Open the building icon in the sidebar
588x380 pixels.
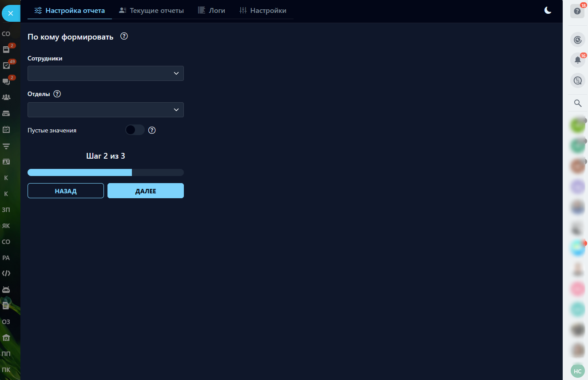tap(6, 338)
